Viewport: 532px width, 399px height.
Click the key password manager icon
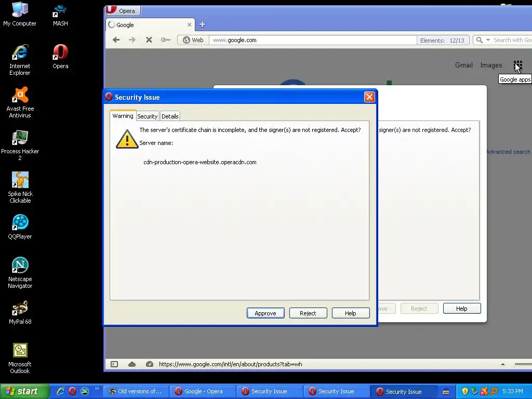[166, 40]
